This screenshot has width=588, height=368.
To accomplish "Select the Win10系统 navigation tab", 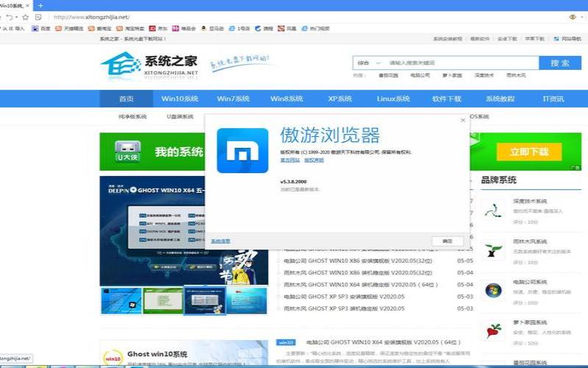I will click(179, 99).
